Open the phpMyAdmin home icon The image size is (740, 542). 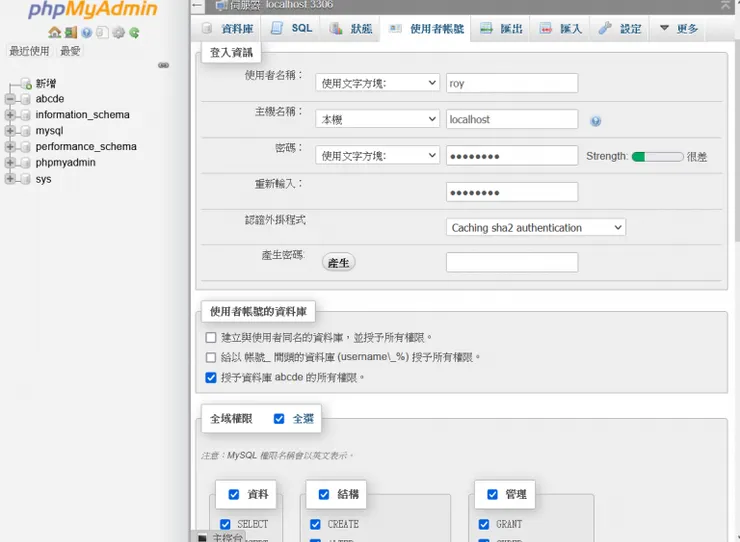(55, 32)
